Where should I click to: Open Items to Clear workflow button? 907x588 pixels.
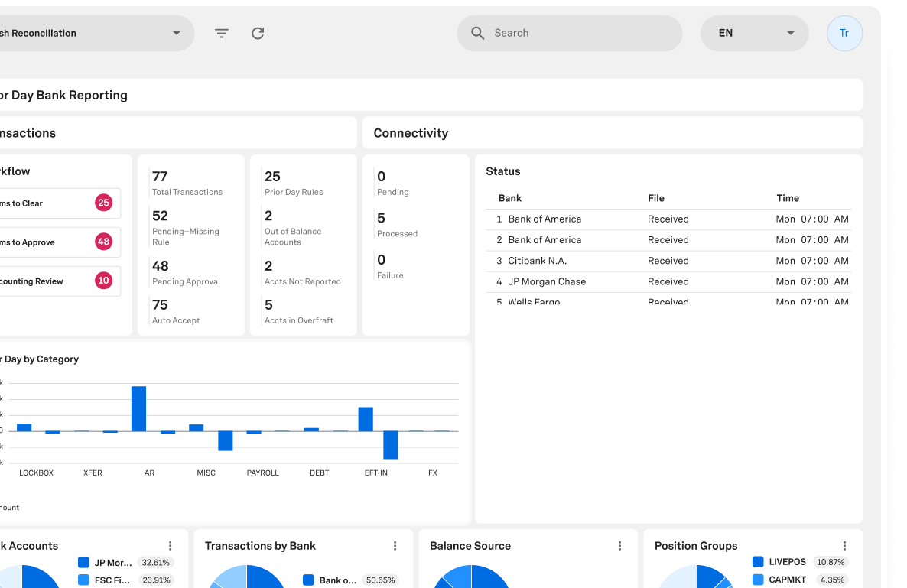(57, 203)
